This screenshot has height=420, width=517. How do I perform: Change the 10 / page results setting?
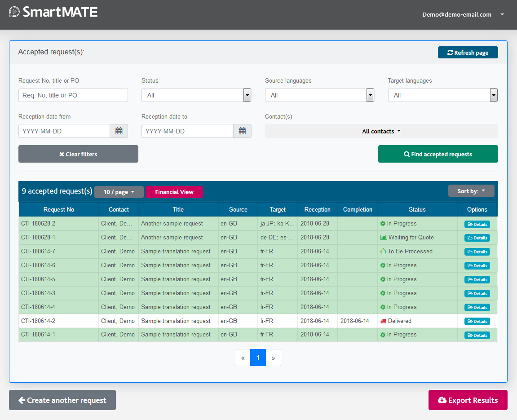[119, 192]
